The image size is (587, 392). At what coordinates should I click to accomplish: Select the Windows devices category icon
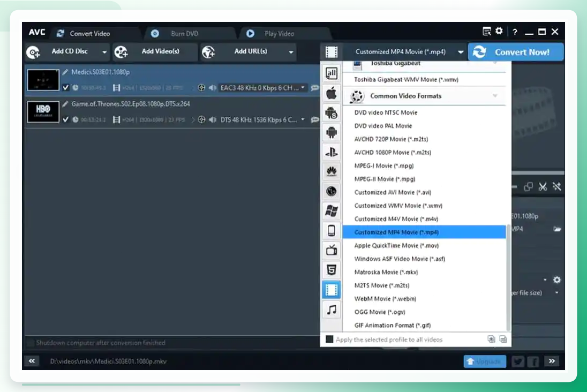(x=332, y=211)
